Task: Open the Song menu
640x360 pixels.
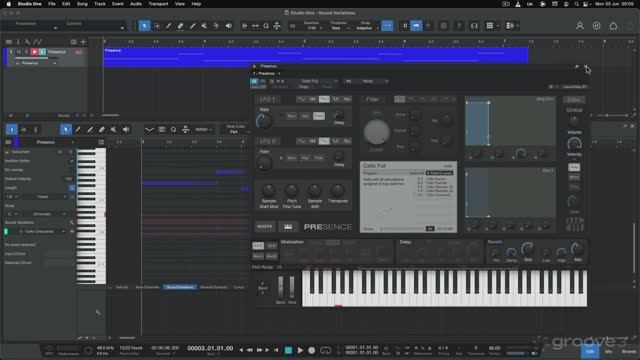Action: coord(82,4)
